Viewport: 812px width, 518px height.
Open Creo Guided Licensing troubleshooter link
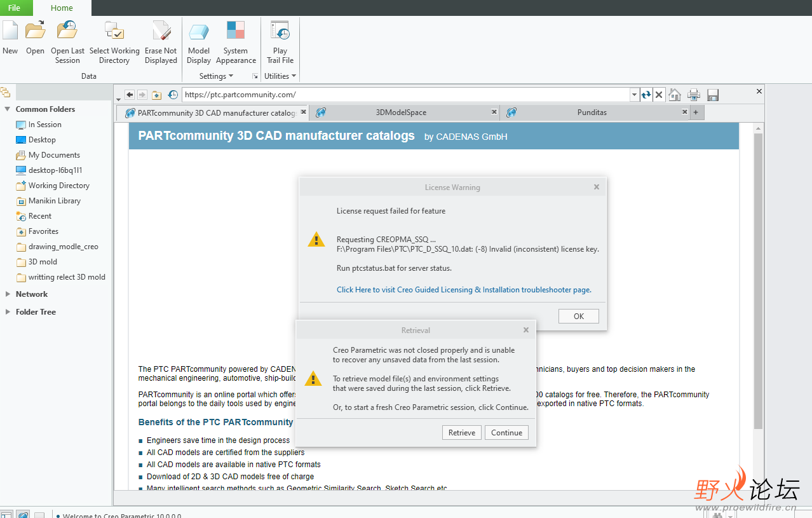[464, 290]
